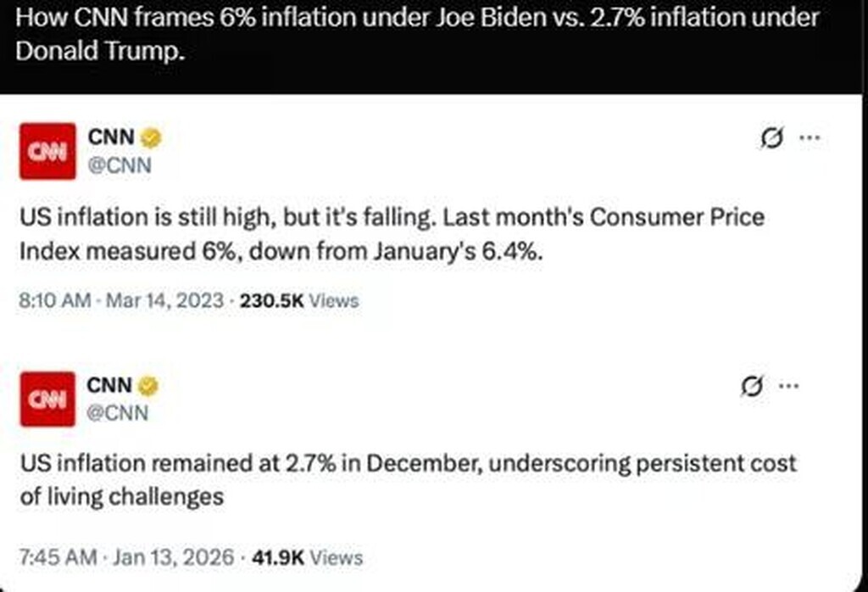Click Grok icon on the 2.7% inflation tweet
Screen dimensions: 868x592
pos(749,387)
